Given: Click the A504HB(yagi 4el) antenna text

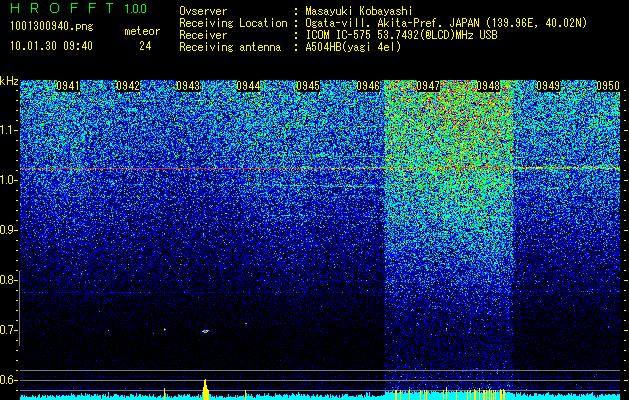Looking at the screenshot, I should tap(353, 47).
